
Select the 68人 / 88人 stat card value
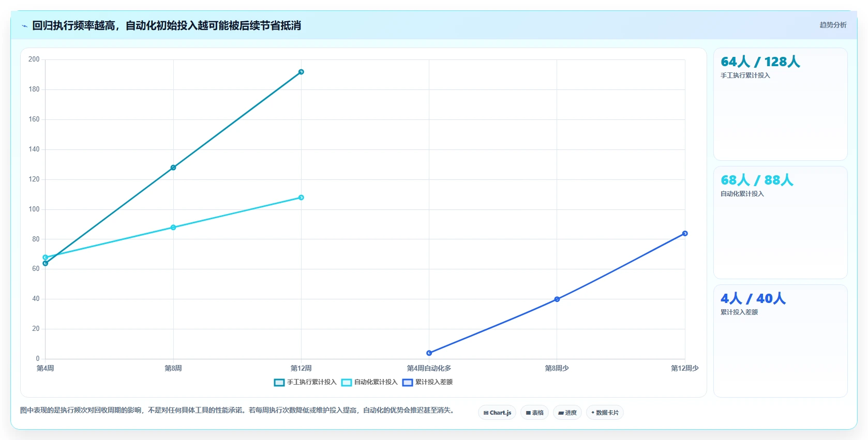pos(757,180)
